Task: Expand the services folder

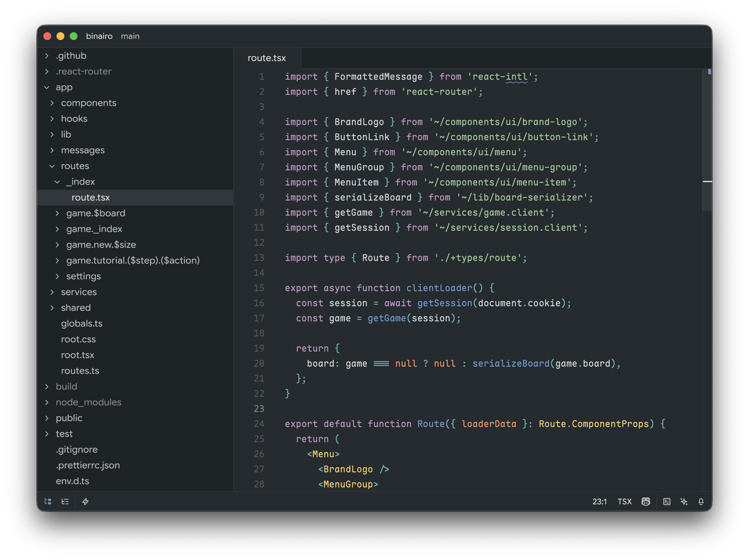Action: (x=135, y=292)
